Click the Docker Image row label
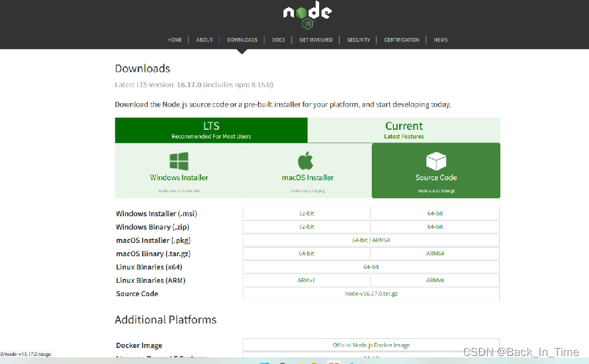The width and height of the screenshot is (589, 364). [x=139, y=345]
